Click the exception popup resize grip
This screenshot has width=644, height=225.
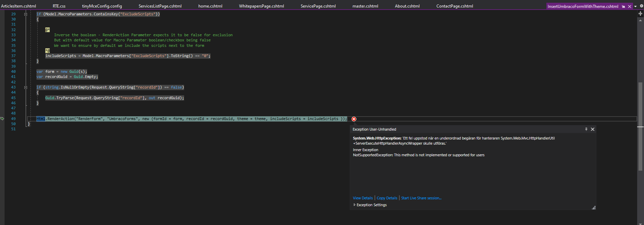point(594,208)
